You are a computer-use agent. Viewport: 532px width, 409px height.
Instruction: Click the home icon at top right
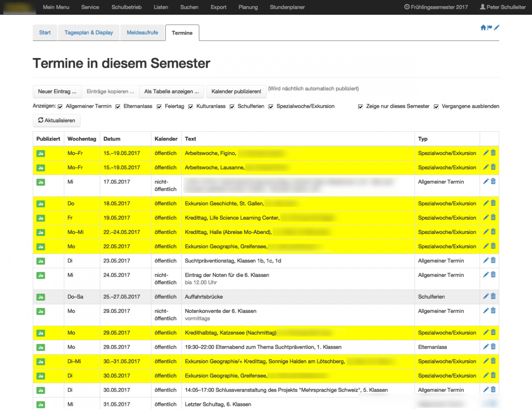[483, 27]
